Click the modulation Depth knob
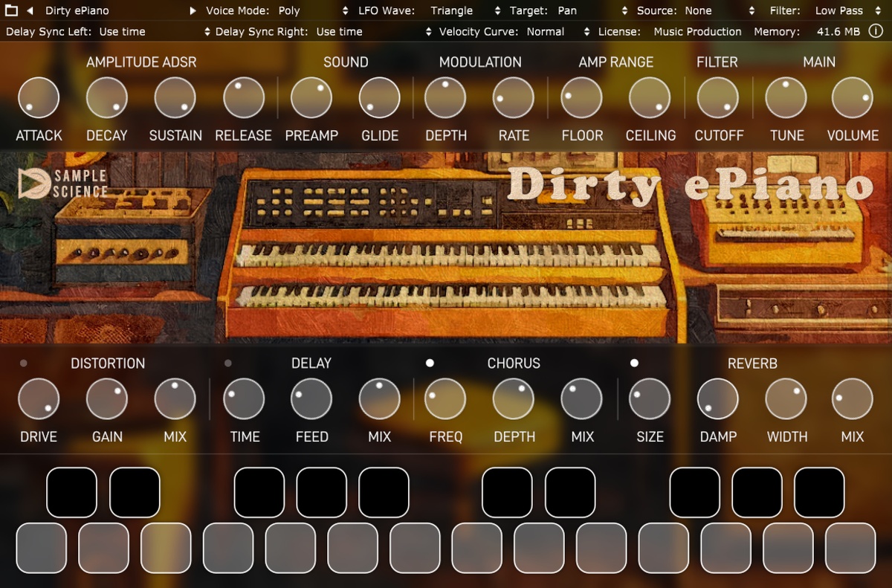Image resolution: width=892 pixels, height=588 pixels. [445, 97]
